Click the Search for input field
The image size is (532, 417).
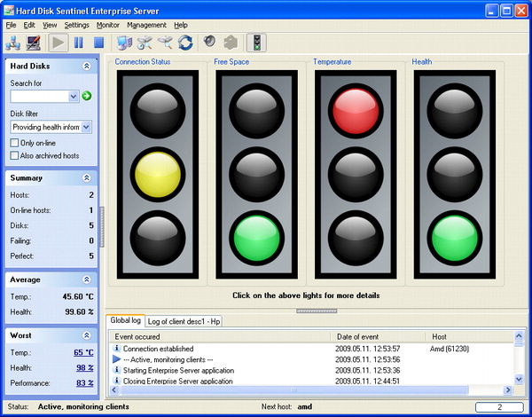[40, 97]
